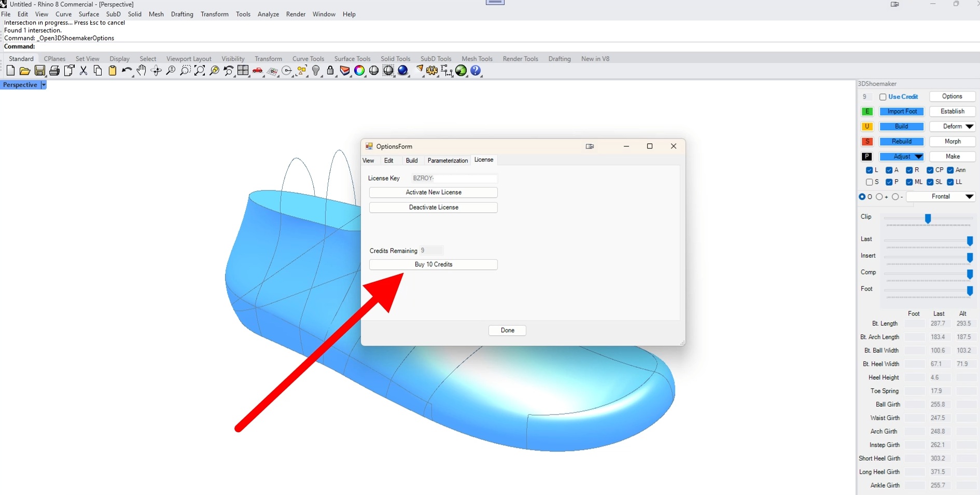Click the Buy 10 Credits button
The width and height of the screenshot is (980, 495).
pyautogui.click(x=433, y=265)
